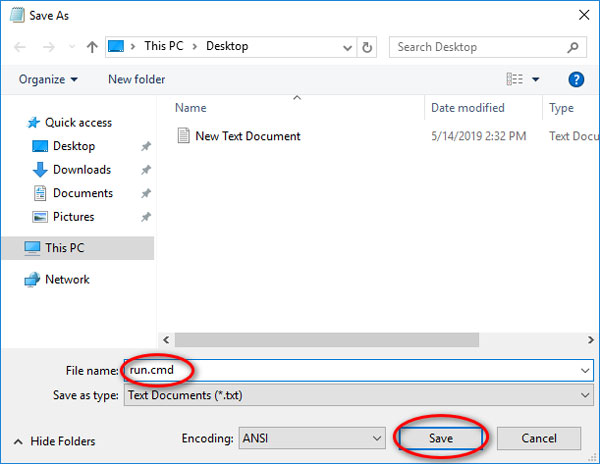This screenshot has height=464, width=600.
Task: Open the Downloads folder in Quick access
Action: 81,170
